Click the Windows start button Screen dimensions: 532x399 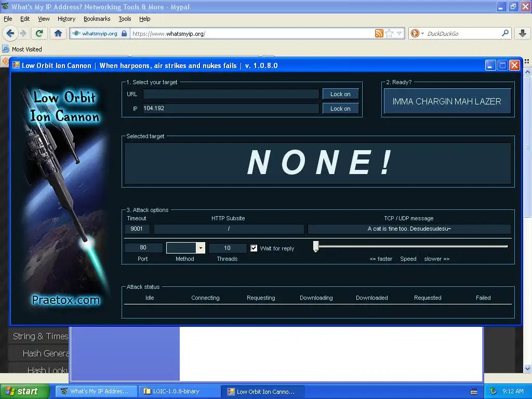24,391
